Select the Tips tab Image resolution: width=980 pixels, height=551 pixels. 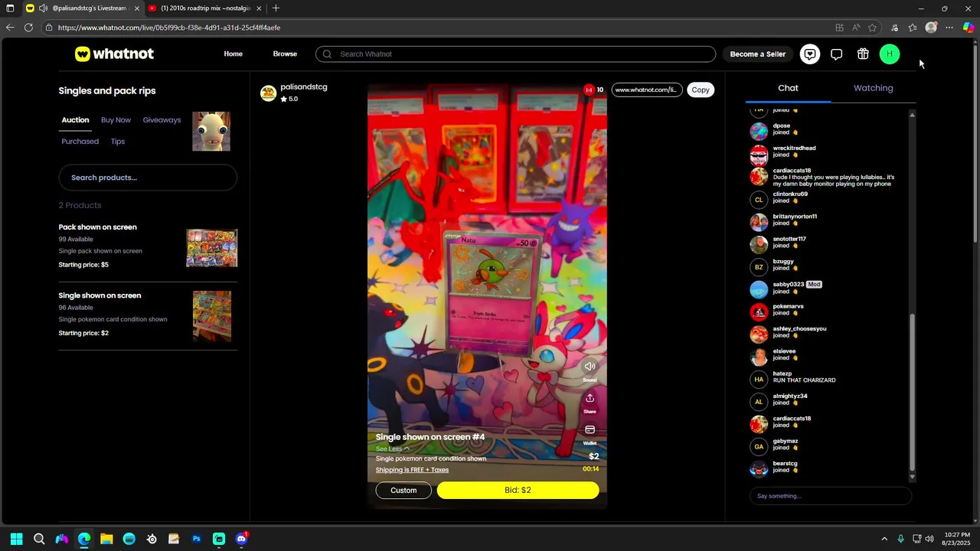click(x=117, y=142)
